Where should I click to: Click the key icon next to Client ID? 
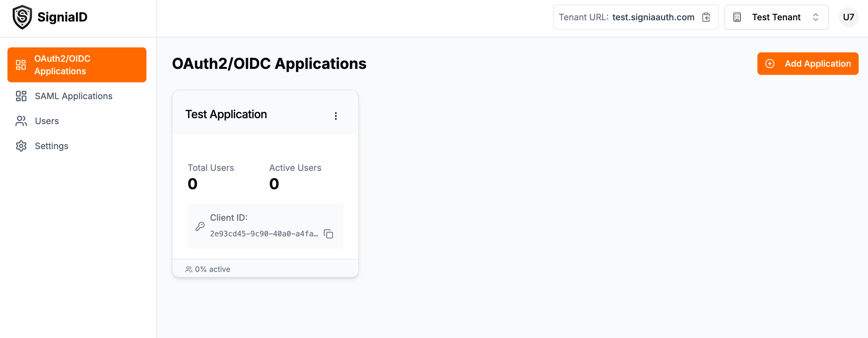click(x=200, y=226)
